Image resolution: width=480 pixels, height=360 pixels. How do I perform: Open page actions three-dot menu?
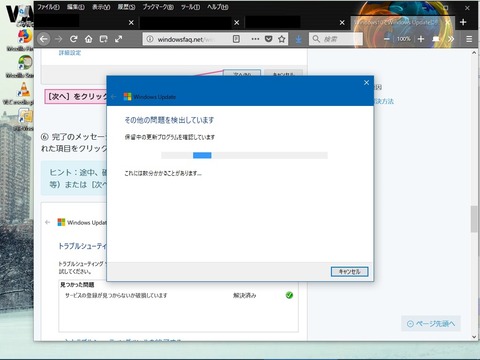click(255, 39)
